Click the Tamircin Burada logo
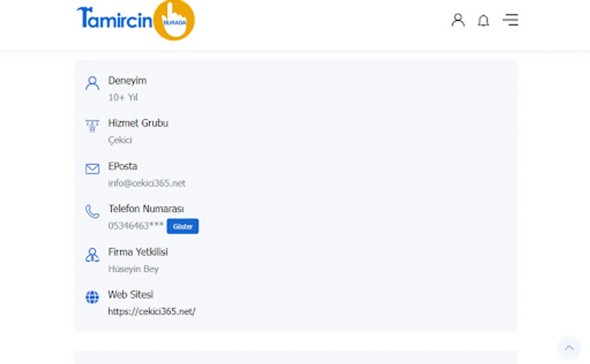This screenshot has height=364, width=590. click(x=136, y=20)
